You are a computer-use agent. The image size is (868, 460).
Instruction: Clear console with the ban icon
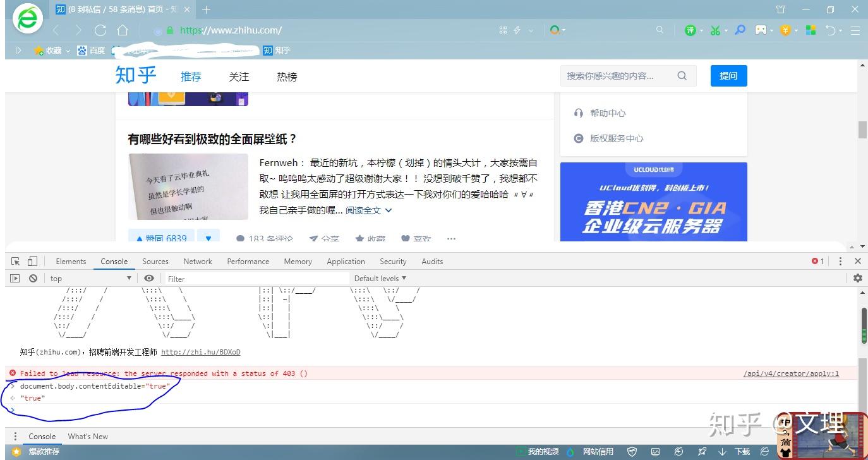tap(33, 278)
